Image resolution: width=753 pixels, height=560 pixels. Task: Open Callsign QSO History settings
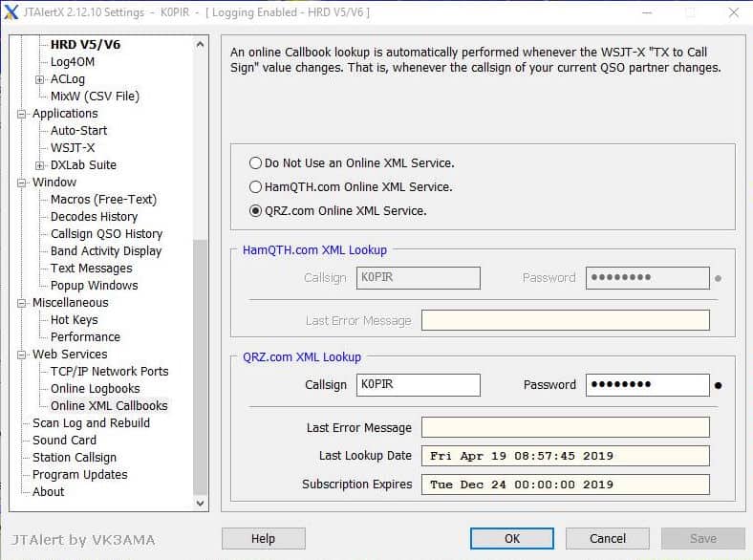(107, 234)
